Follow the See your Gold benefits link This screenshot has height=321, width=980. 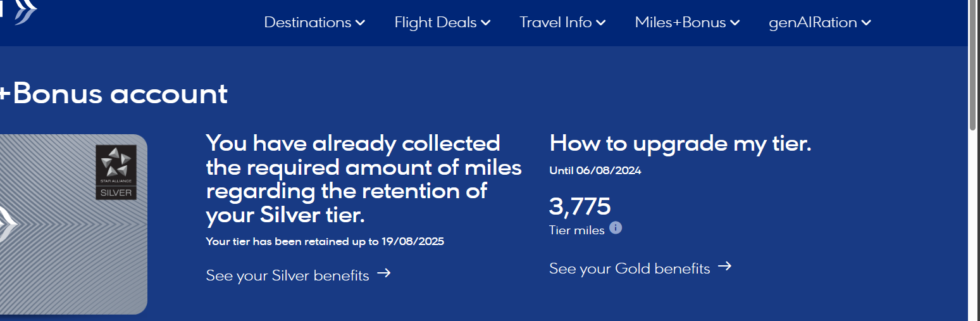pos(630,268)
